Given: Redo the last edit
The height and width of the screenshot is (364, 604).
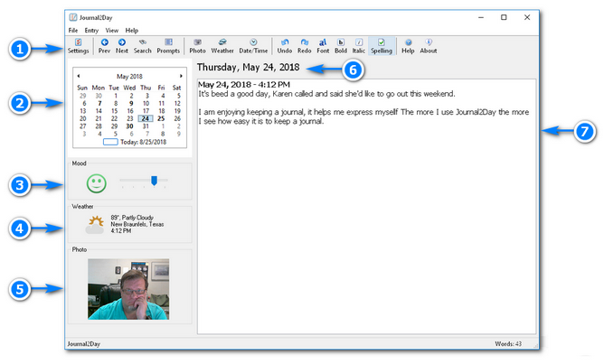Looking at the screenshot, I should (x=305, y=46).
